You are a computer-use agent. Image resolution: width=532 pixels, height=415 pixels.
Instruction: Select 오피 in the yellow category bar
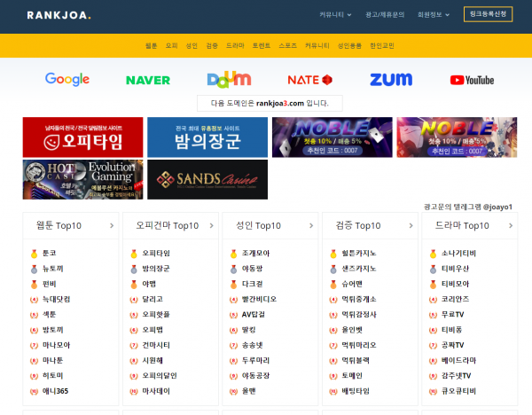171,45
